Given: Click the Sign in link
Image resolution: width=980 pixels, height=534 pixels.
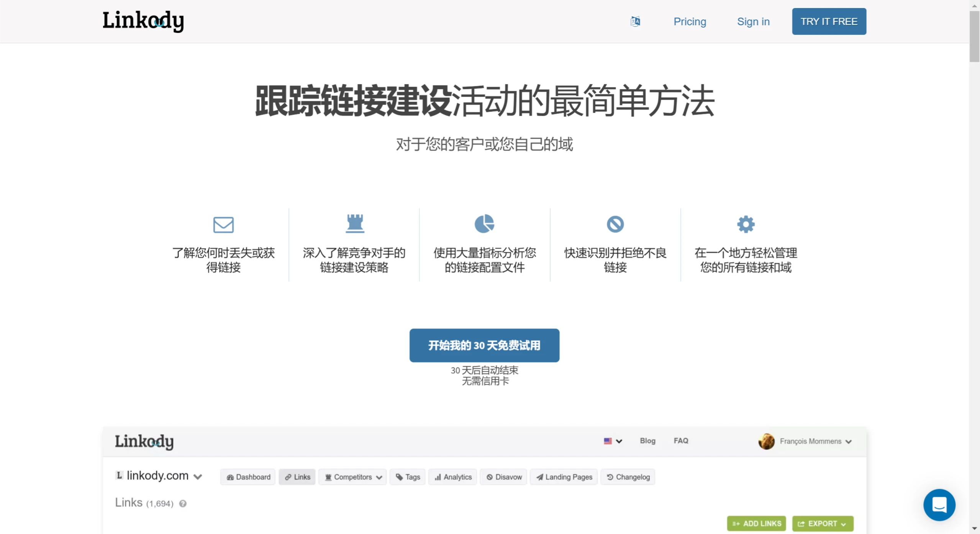Looking at the screenshot, I should point(753,21).
